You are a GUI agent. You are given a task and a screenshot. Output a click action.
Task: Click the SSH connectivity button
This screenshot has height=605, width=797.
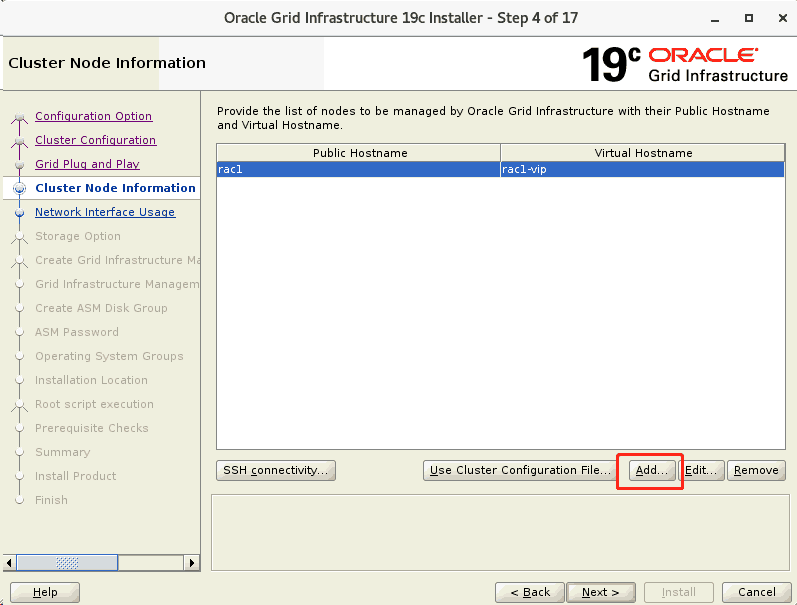pos(275,470)
